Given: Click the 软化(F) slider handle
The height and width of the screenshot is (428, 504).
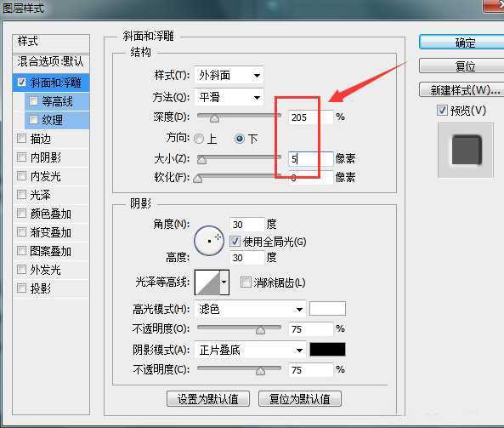Looking at the screenshot, I should [198, 179].
